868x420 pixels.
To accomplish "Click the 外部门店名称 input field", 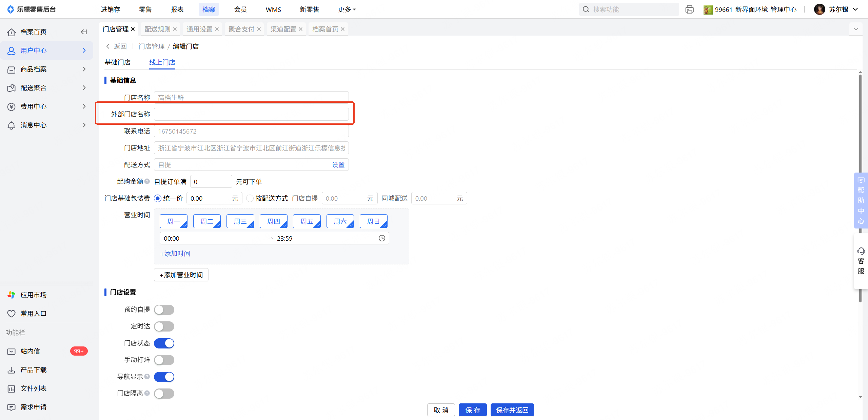I will coord(251,114).
